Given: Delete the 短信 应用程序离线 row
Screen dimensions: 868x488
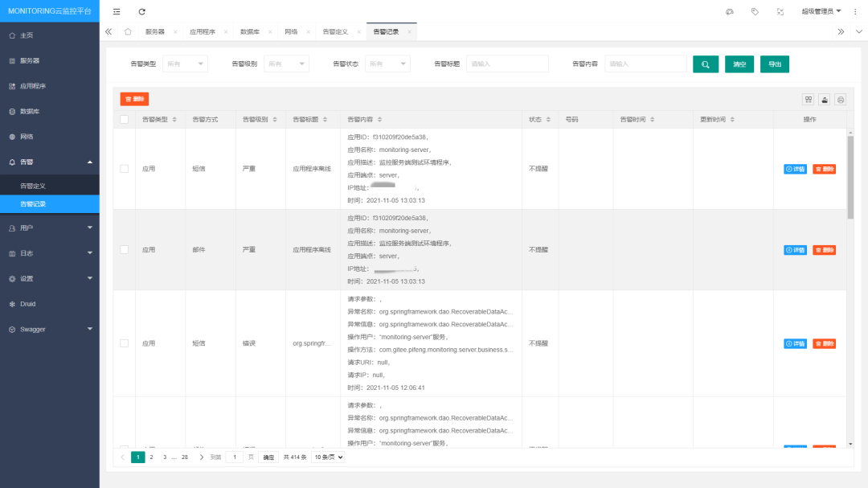Looking at the screenshot, I should point(825,169).
